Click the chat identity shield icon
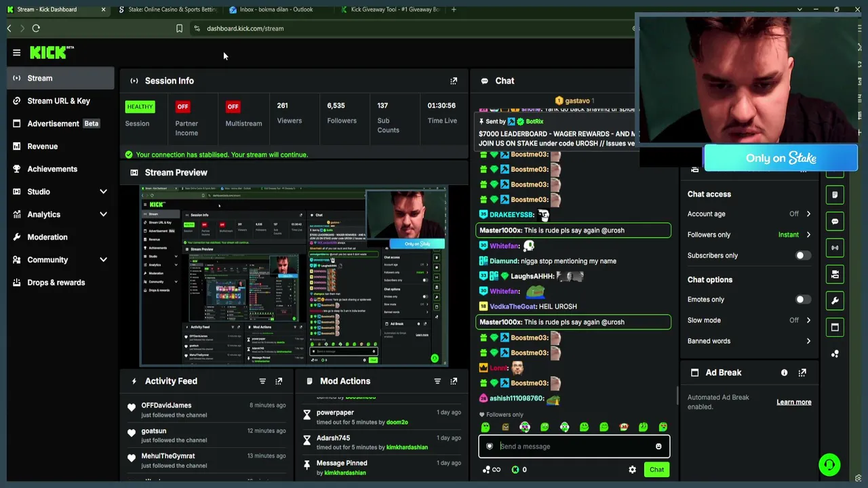868x488 pixels. pos(490,447)
